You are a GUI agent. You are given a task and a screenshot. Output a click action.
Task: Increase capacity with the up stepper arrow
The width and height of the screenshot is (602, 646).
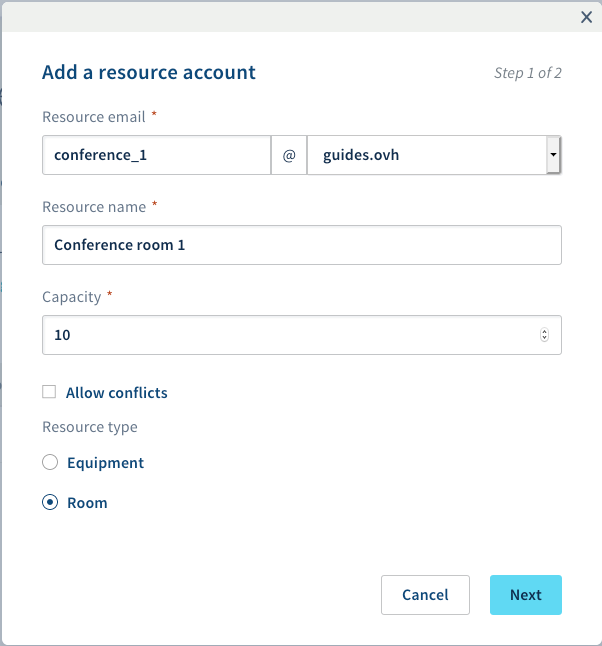click(x=544, y=331)
